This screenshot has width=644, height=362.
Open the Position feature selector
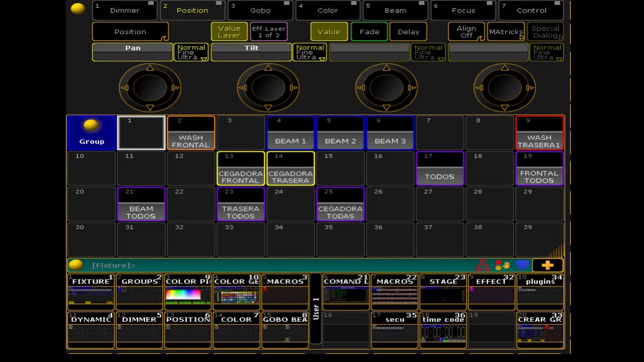[130, 32]
